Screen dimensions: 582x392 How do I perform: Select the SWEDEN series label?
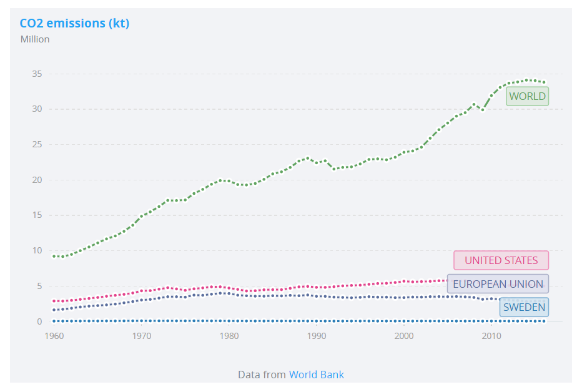pyautogui.click(x=524, y=306)
